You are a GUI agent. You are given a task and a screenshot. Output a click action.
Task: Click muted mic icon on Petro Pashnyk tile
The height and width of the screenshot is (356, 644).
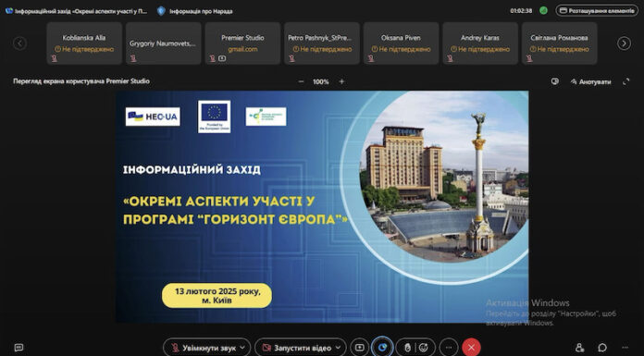pyautogui.click(x=291, y=58)
